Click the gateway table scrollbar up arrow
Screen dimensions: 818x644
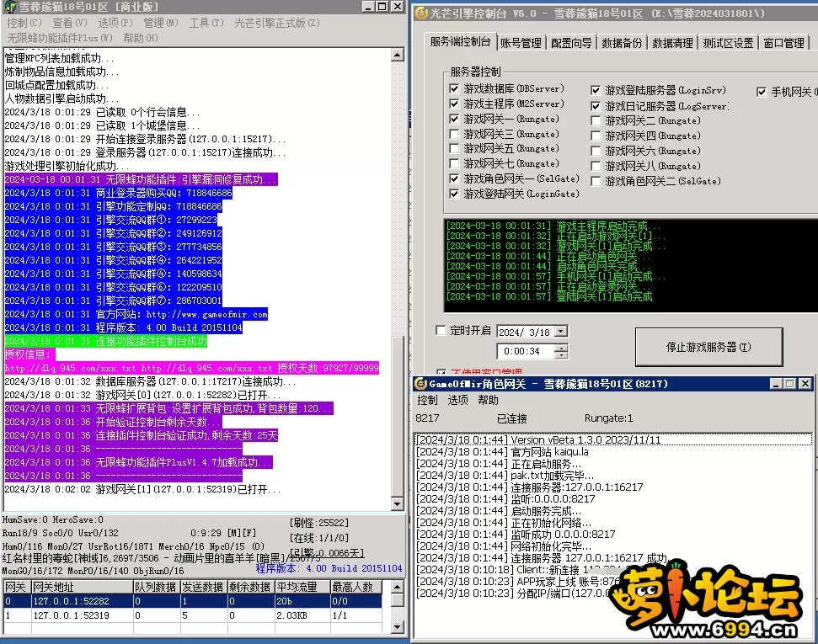(398, 587)
